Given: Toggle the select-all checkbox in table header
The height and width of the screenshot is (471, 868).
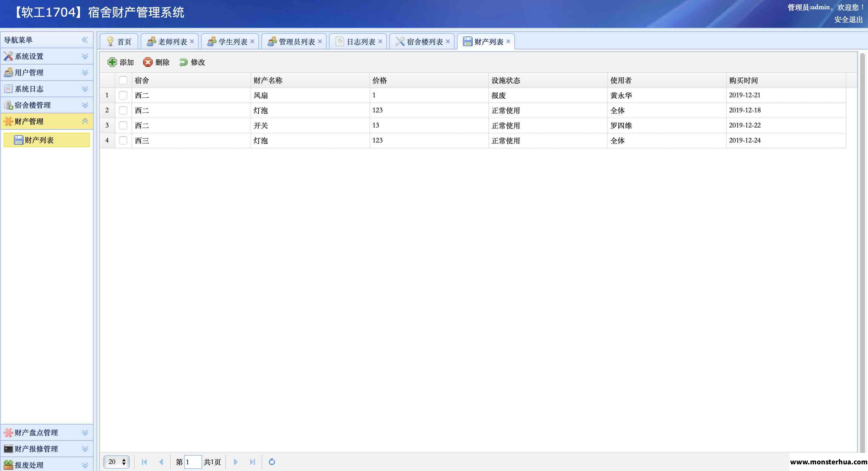Looking at the screenshot, I should pos(123,80).
